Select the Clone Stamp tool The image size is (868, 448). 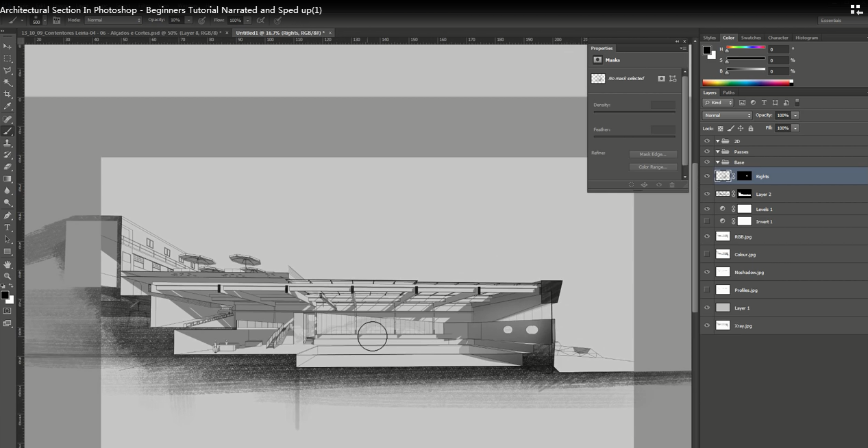(8, 143)
